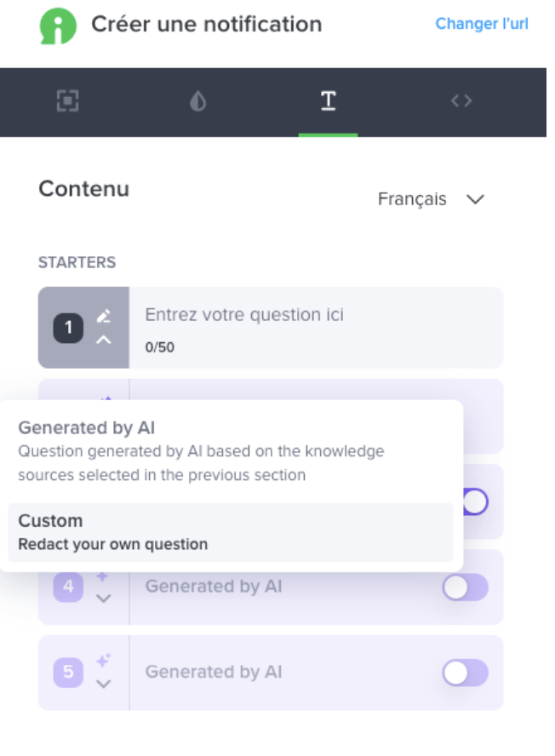Focus the Entrez votre question ici field
Image resolution: width=555 pixels, height=756 pixels.
(317, 328)
